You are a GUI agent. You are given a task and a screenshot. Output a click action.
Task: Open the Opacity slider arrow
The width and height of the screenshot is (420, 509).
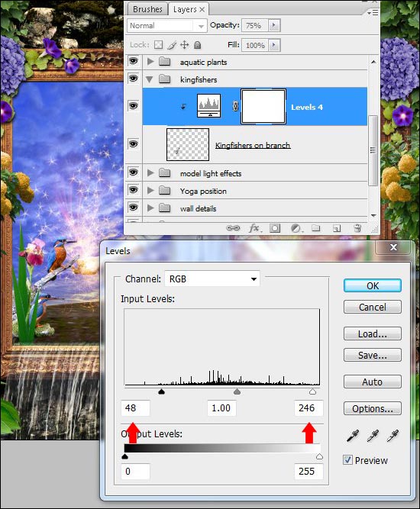[x=274, y=25]
